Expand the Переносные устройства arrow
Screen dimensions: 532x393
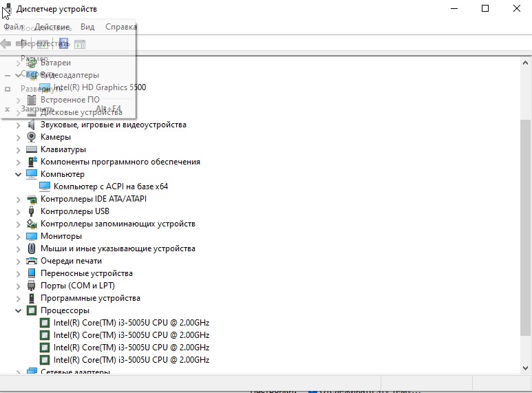pos(19,273)
